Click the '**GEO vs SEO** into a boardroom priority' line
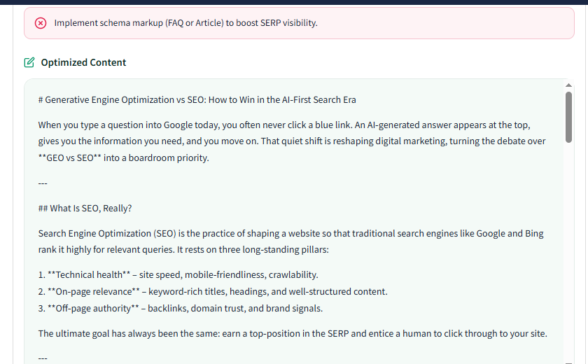 pyautogui.click(x=123, y=157)
